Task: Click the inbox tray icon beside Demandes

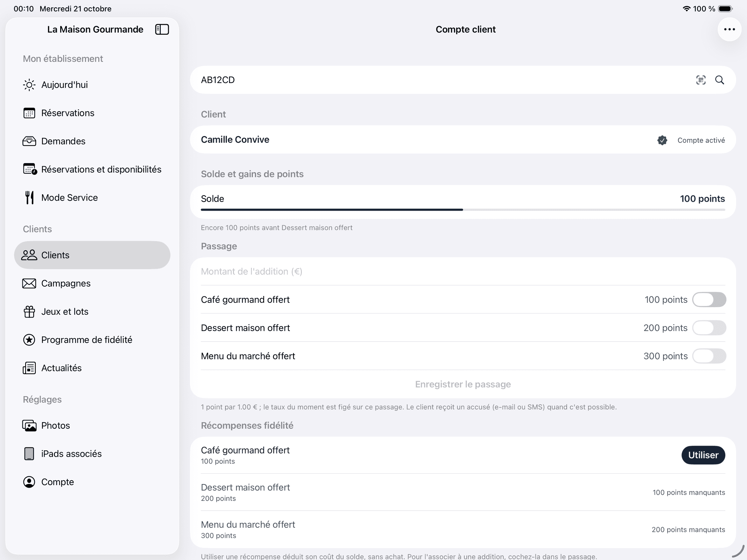Action: (29, 141)
